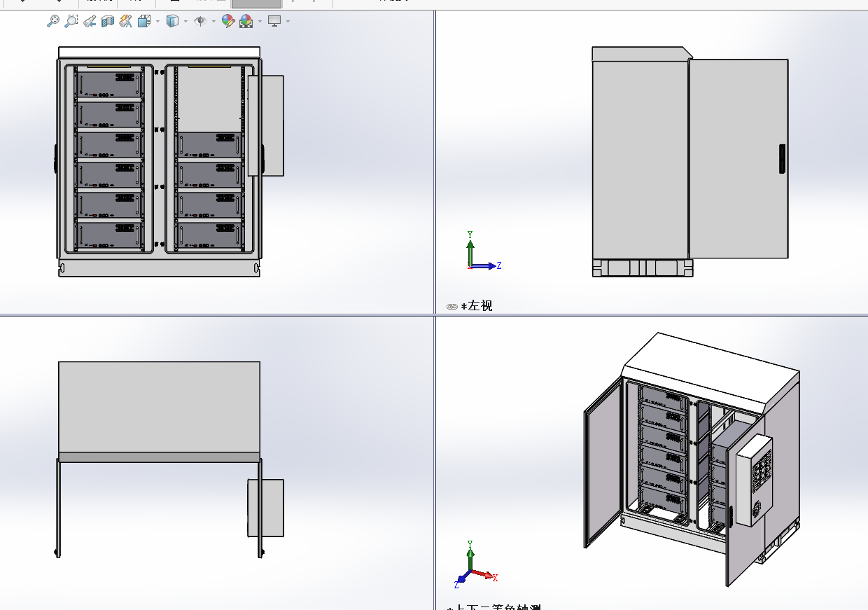
Task: Open Edit Appearance color ball icon
Action: [x=228, y=21]
